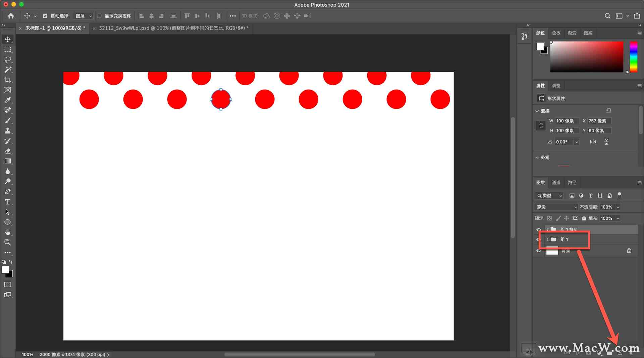Select the Hand tool

pyautogui.click(x=8, y=232)
